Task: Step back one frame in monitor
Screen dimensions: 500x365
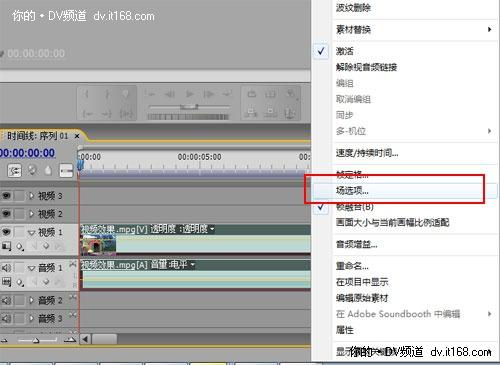Action: 170,94
